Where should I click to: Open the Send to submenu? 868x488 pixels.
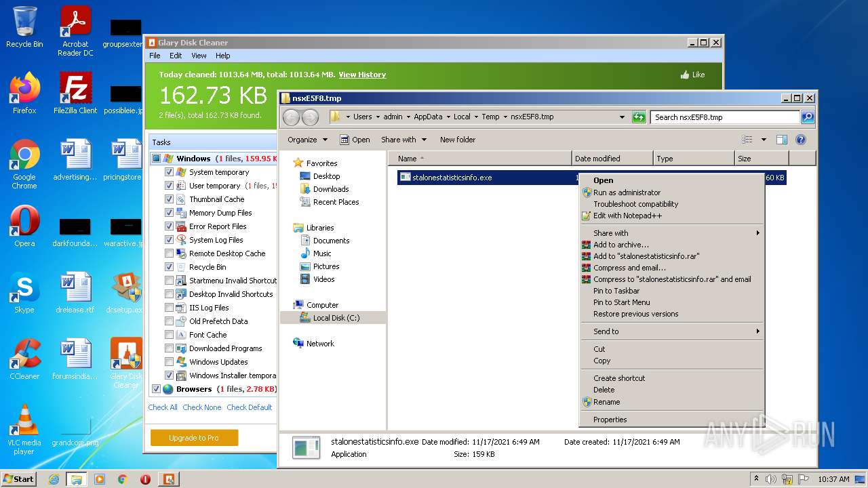[671, 331]
